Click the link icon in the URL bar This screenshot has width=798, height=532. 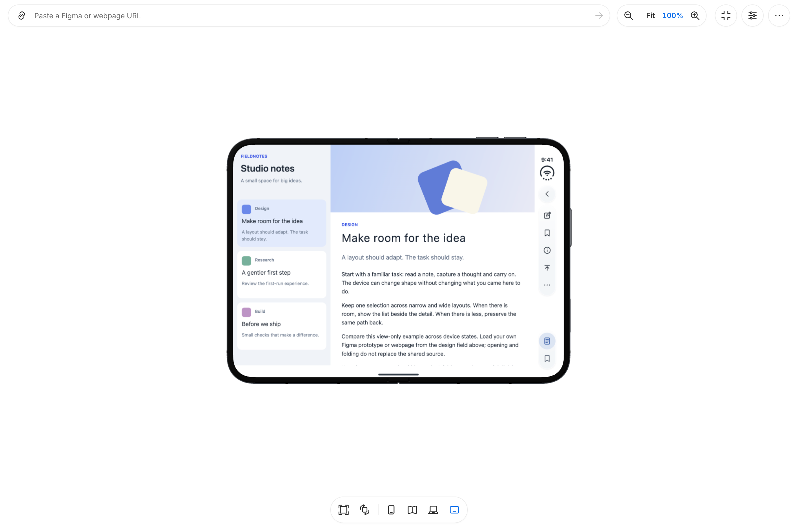pyautogui.click(x=21, y=16)
